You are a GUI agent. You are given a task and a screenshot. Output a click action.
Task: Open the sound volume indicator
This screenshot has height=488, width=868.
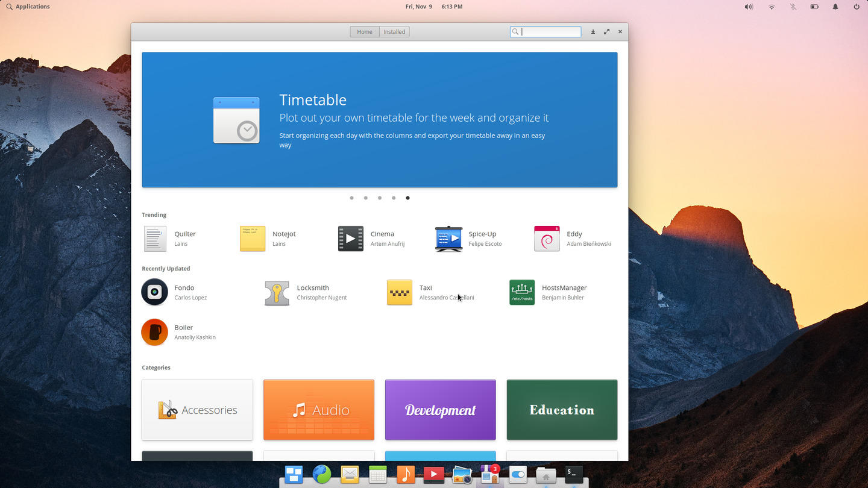point(749,7)
